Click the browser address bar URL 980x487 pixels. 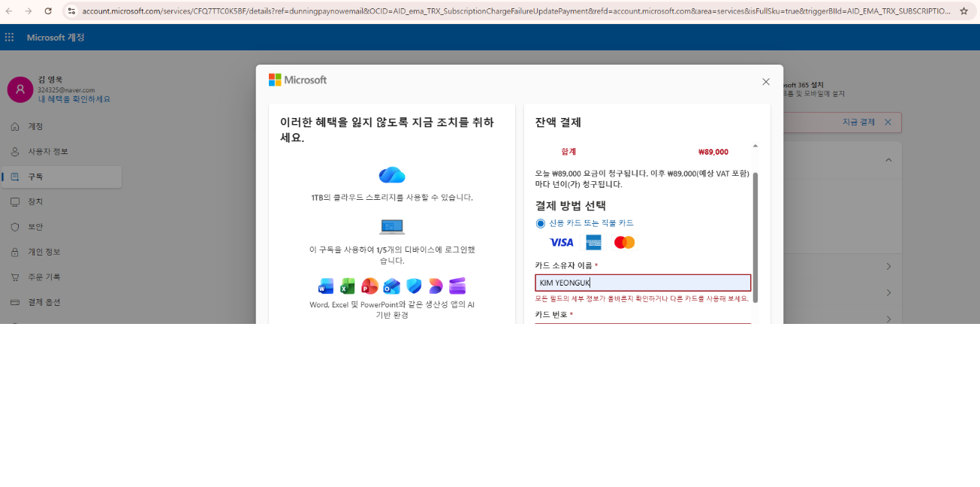pos(517,11)
